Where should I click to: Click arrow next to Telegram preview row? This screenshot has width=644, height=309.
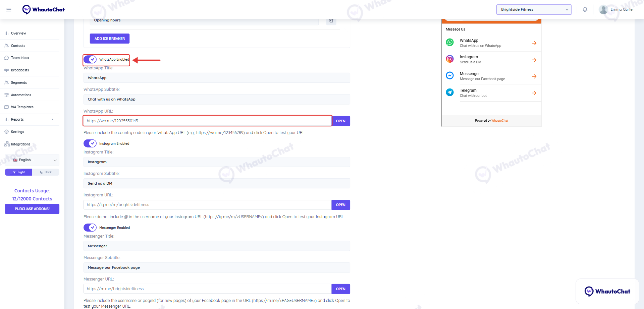point(534,93)
